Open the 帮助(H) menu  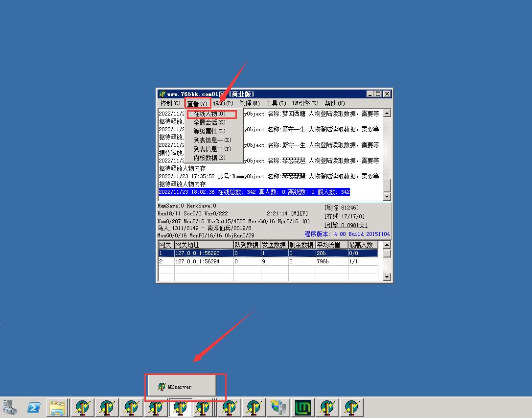(x=335, y=103)
